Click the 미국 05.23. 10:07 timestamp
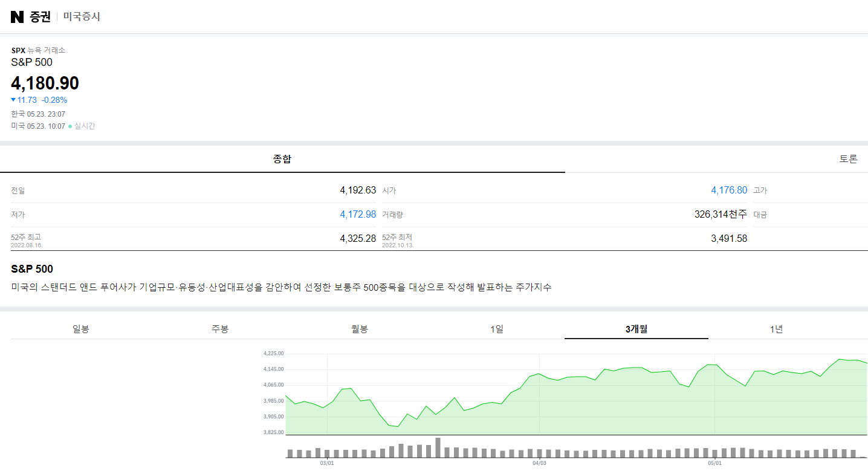This screenshot has width=868, height=471. click(38, 126)
